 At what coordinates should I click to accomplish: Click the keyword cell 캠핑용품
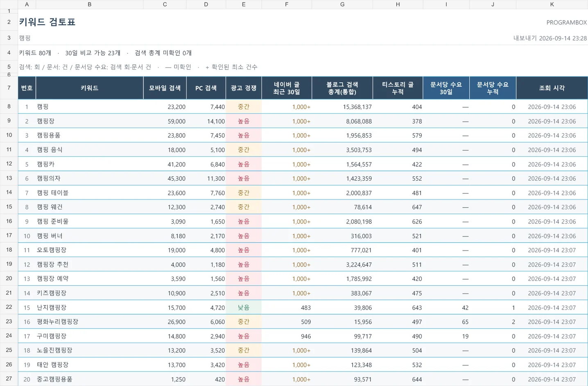click(90, 135)
